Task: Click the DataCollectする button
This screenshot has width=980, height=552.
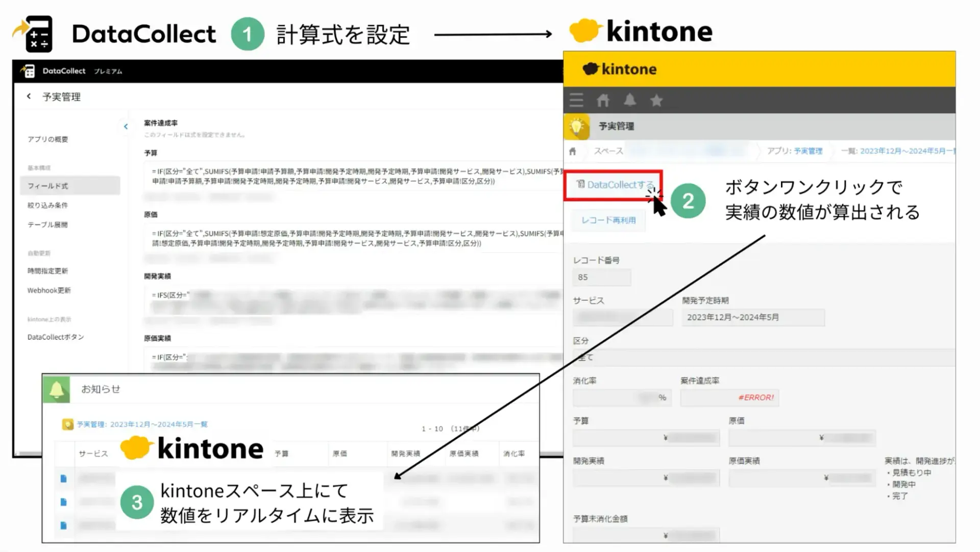Action: 614,185
